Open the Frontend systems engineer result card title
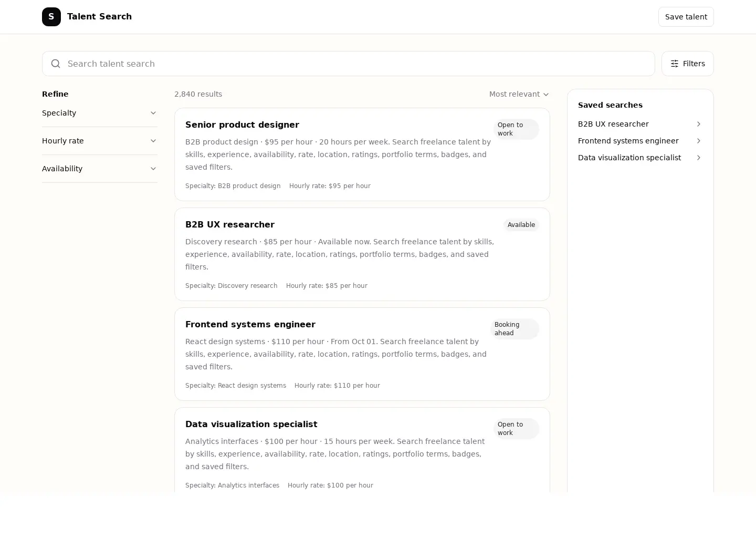The height and width of the screenshot is (538, 756). [x=250, y=324]
